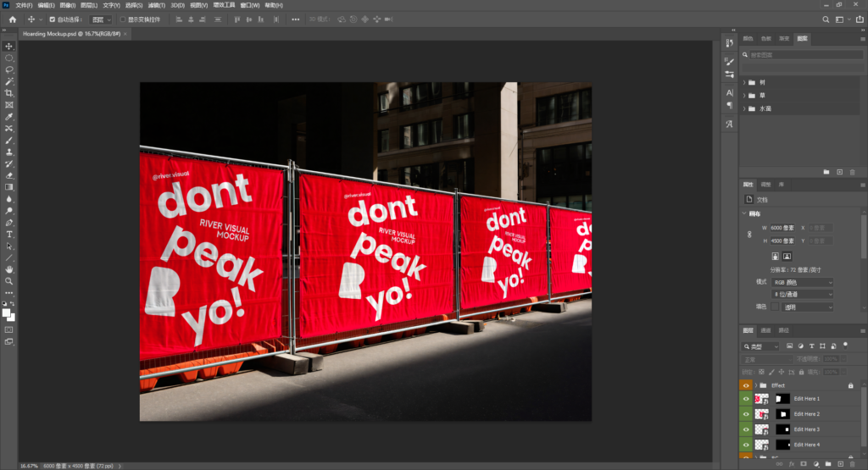Open the 文件(F) menu

click(24, 5)
